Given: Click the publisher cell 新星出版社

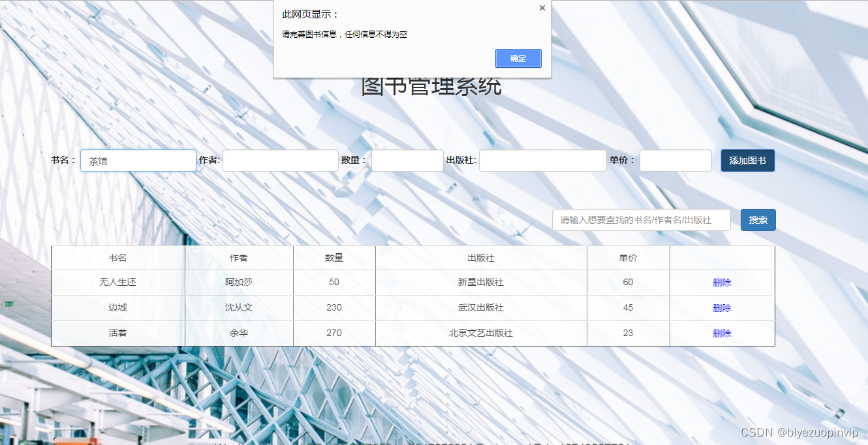Looking at the screenshot, I should point(481,283).
